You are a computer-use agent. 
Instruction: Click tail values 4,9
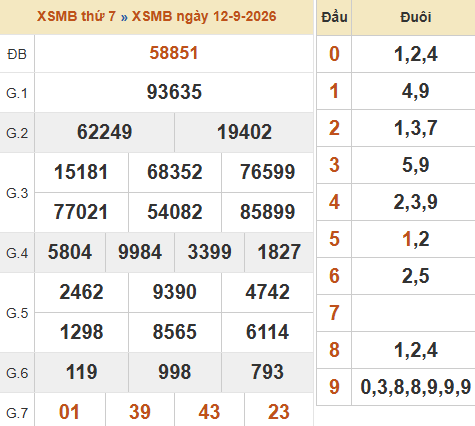pos(415,91)
